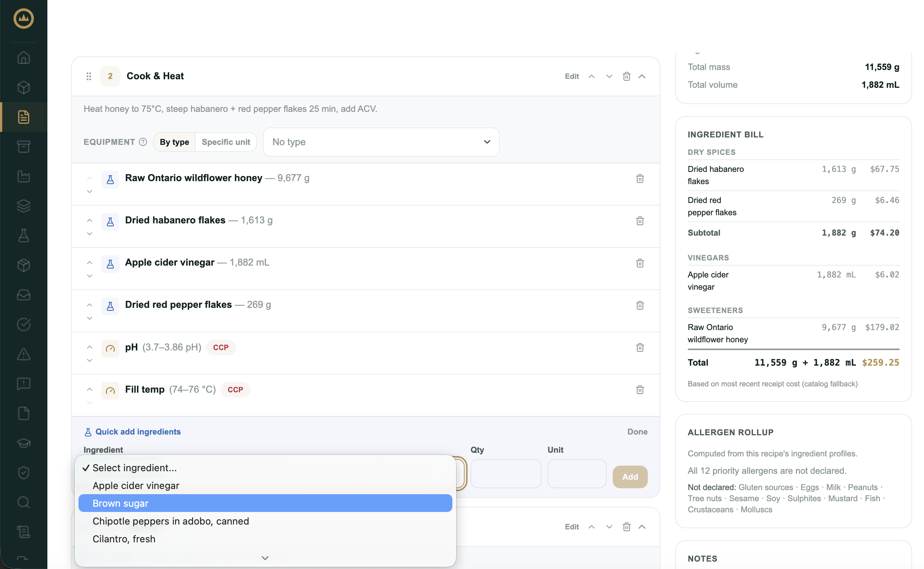
Task: Collapse the step below Cook & Heat
Action: point(642,527)
